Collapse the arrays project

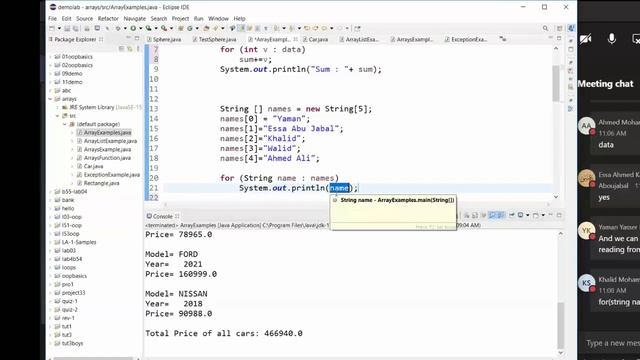tap(50, 99)
